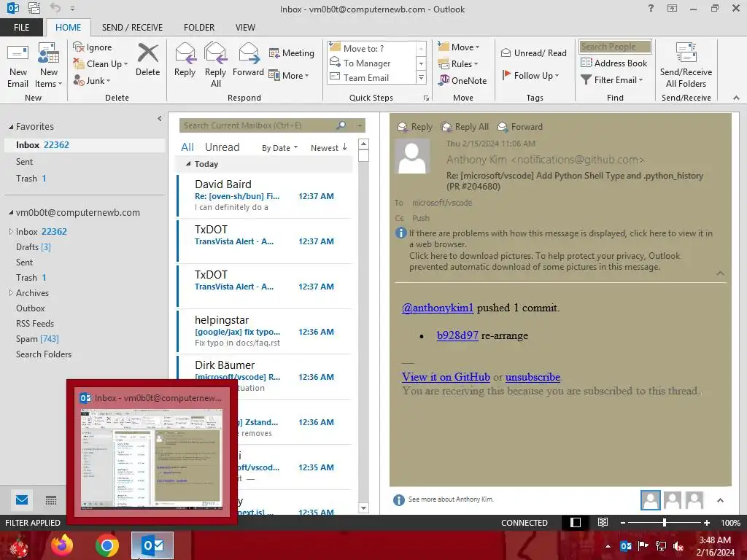747x560 pixels.
Task: Reply with a Meeting
Action: [292, 52]
